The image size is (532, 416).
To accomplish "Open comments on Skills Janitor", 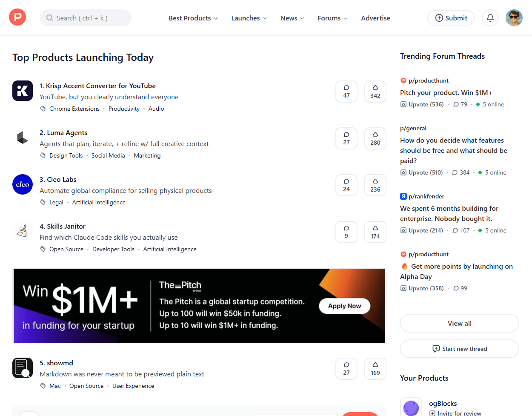I will 346,232.
